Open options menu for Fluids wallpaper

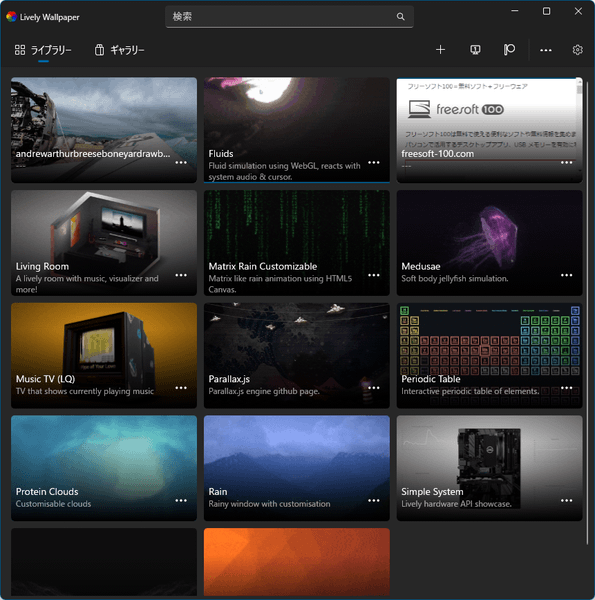(x=374, y=163)
